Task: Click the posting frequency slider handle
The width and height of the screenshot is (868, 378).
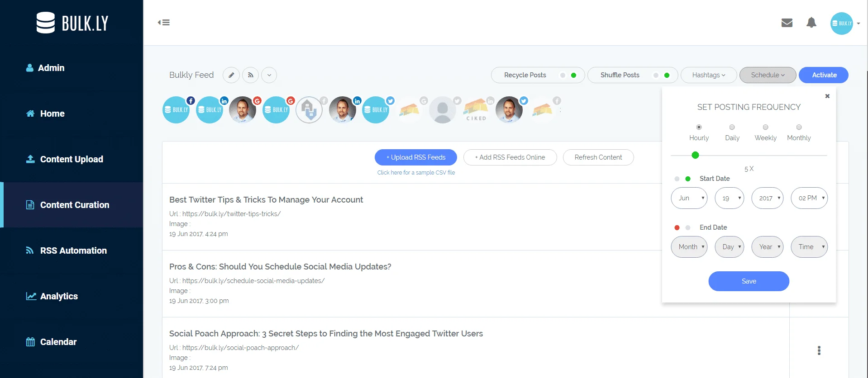Action: [x=695, y=155]
